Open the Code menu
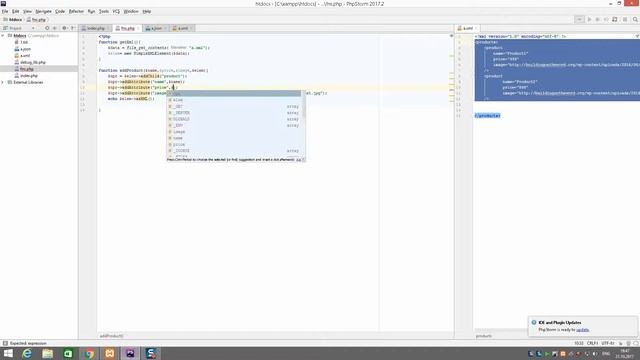 pos(60,11)
